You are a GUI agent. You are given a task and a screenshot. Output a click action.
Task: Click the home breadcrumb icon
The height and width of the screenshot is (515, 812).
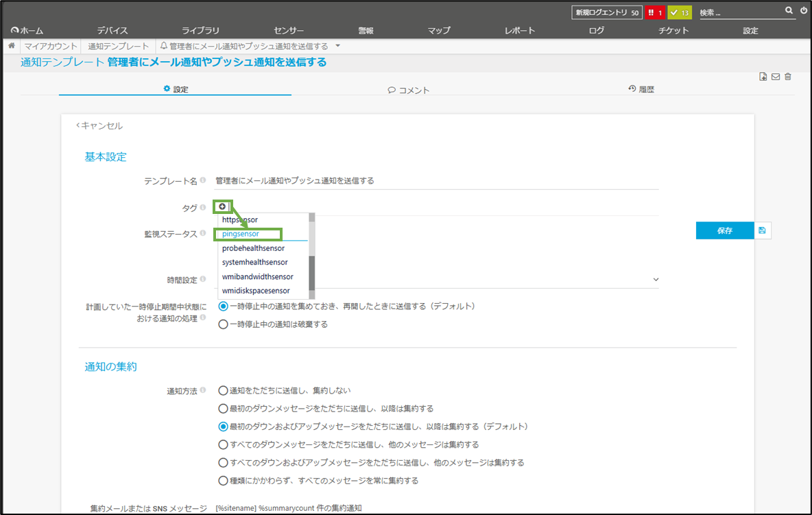(12, 46)
